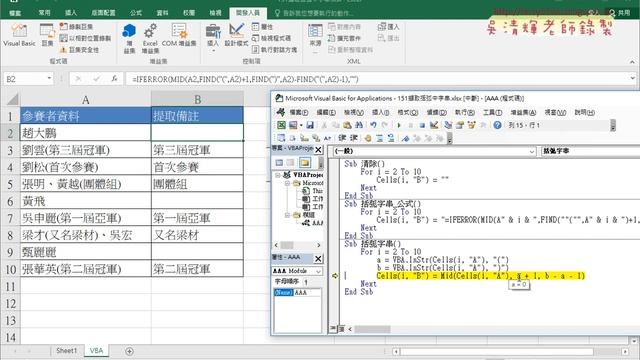The image size is (640, 360).
Task: Click the Undo icon in the VBA toolbar
Action: [x=373, y=125]
